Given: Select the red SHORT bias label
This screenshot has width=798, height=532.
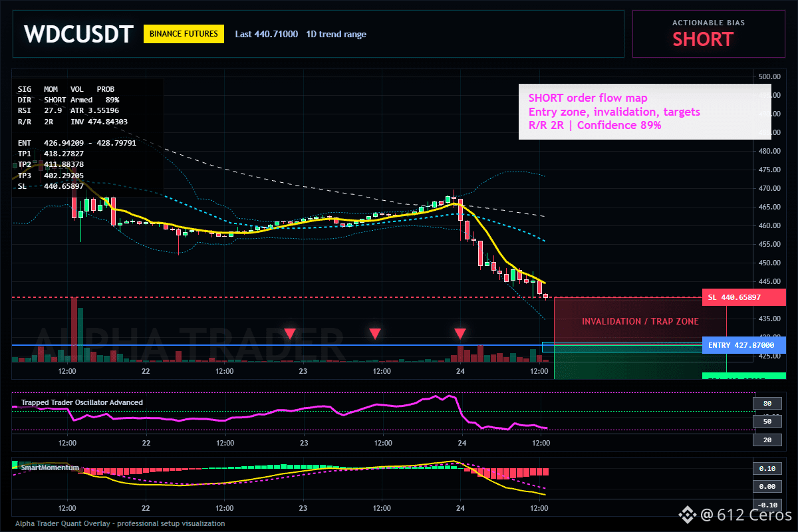Looking at the screenshot, I should (702, 39).
